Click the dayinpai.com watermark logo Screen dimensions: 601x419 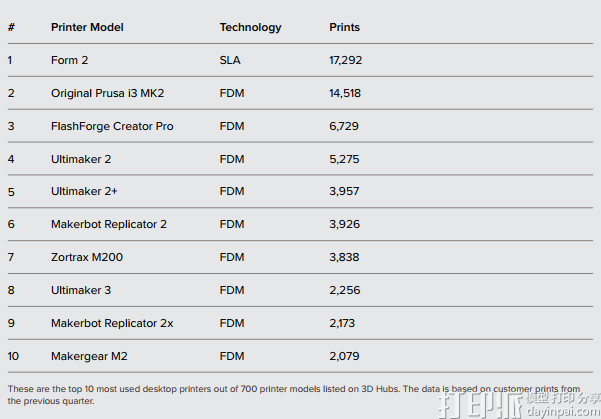pos(519,404)
